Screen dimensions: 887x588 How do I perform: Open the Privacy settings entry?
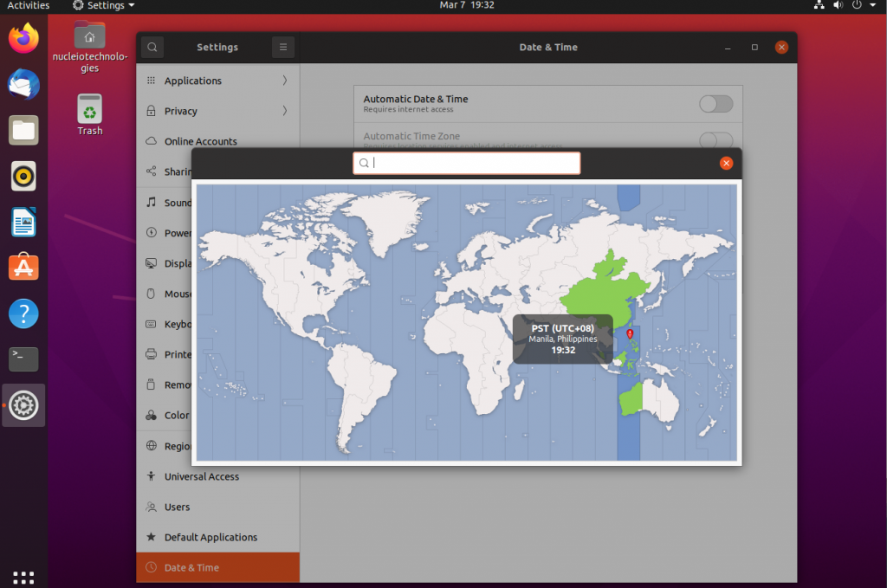(x=217, y=111)
